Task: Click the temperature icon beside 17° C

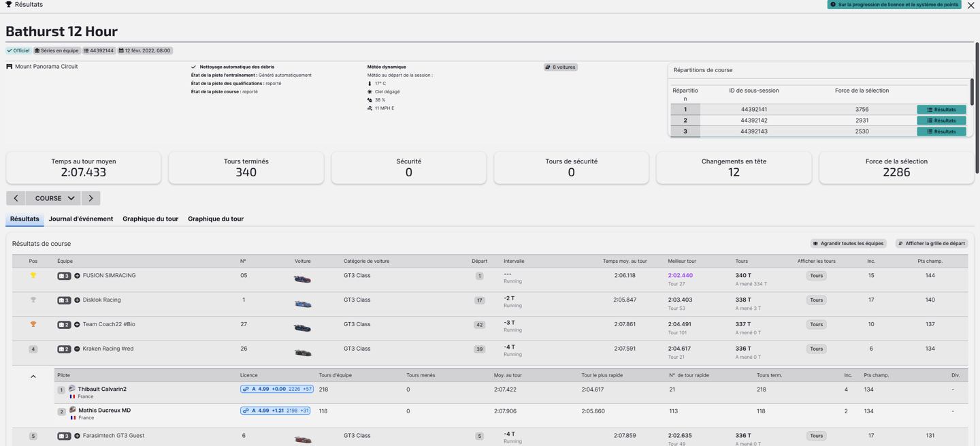Action: 370,84
